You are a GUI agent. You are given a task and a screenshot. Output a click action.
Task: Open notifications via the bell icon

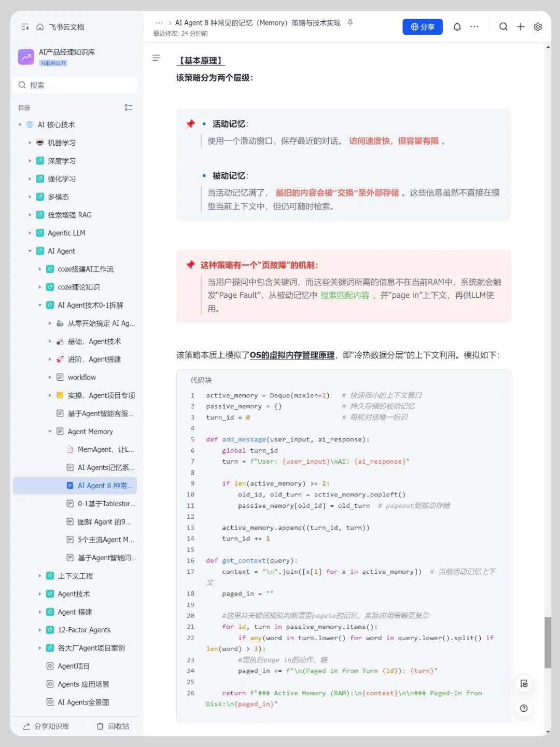[x=457, y=27]
